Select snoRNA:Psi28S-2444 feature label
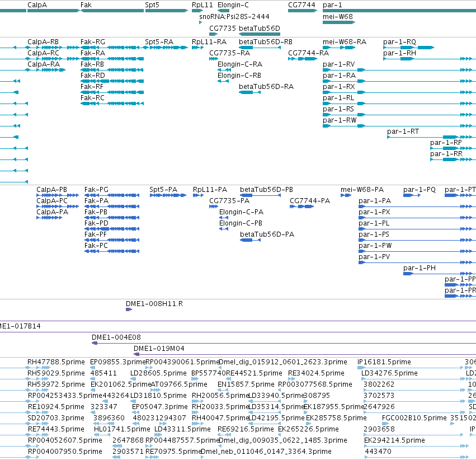This screenshot has height=460, width=476. click(234, 17)
